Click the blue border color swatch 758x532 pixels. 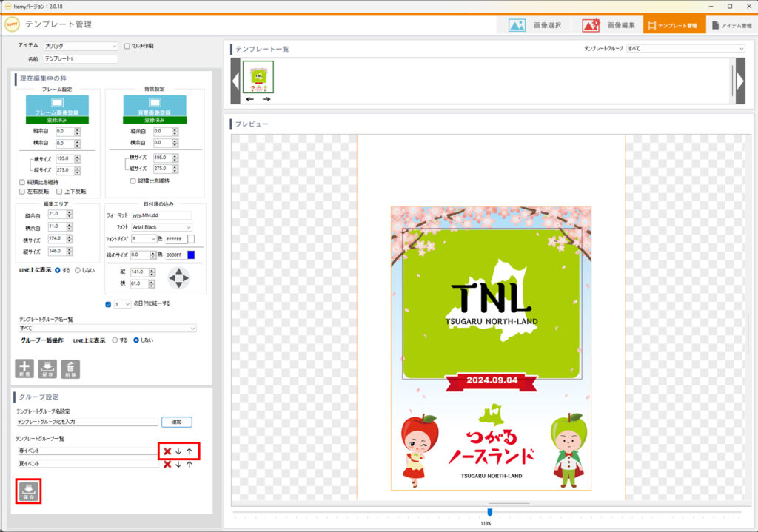pyautogui.click(x=191, y=255)
